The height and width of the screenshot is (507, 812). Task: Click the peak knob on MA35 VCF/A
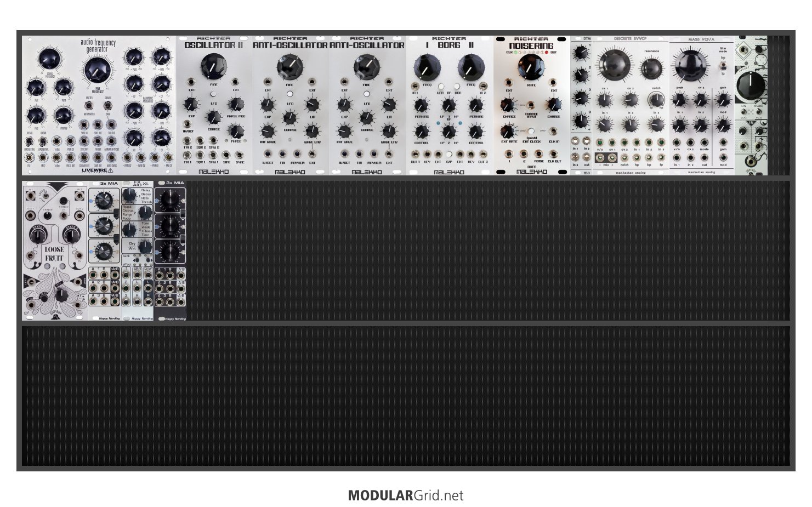[679, 99]
